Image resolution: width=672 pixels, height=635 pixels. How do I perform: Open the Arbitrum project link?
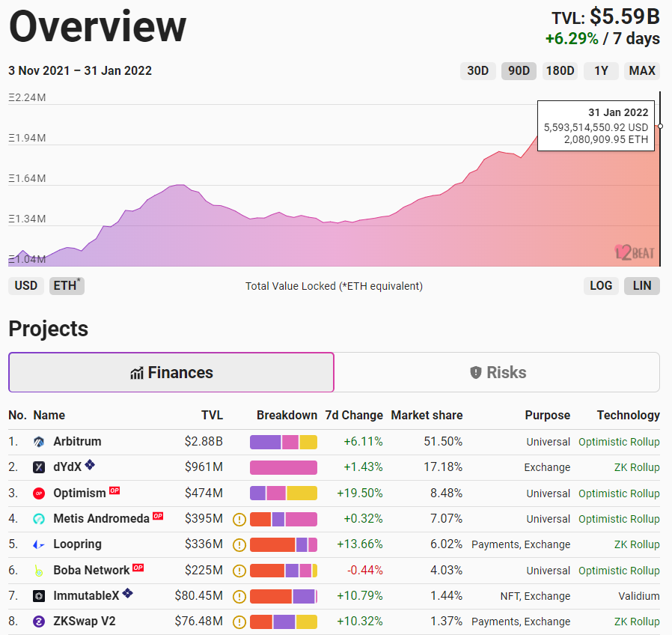point(77,442)
